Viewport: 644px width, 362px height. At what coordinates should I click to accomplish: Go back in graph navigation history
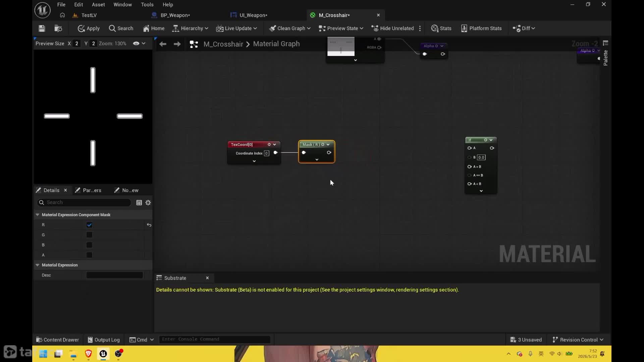click(x=163, y=44)
